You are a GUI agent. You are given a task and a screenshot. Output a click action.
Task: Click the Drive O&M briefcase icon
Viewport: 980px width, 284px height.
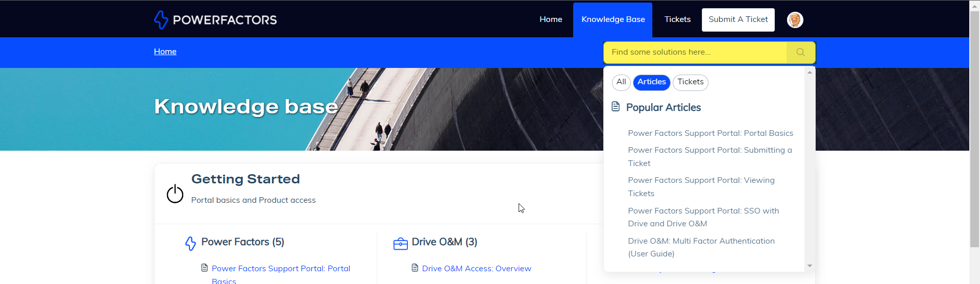click(x=401, y=243)
